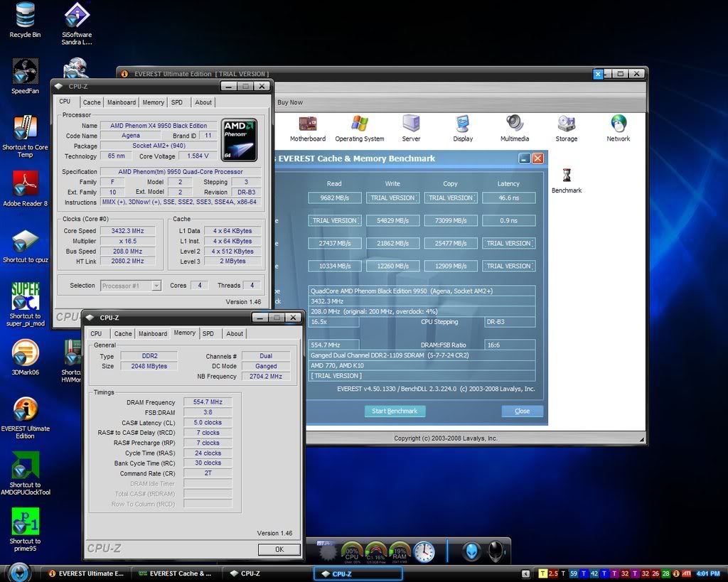Screen dimensions: 728x582
Task: Open About tab in CPU-Z memory window
Action: [235, 334]
